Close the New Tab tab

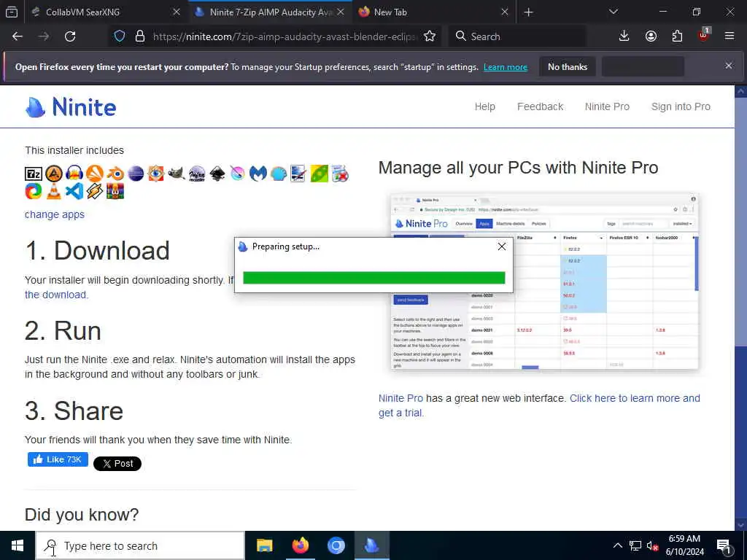[x=505, y=12]
